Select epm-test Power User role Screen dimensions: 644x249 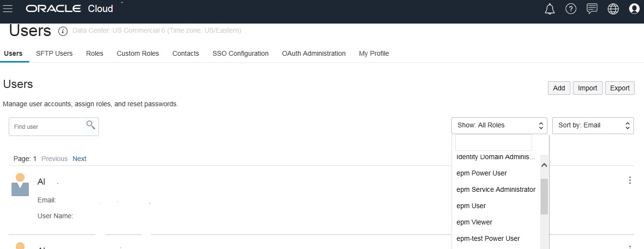(496, 238)
